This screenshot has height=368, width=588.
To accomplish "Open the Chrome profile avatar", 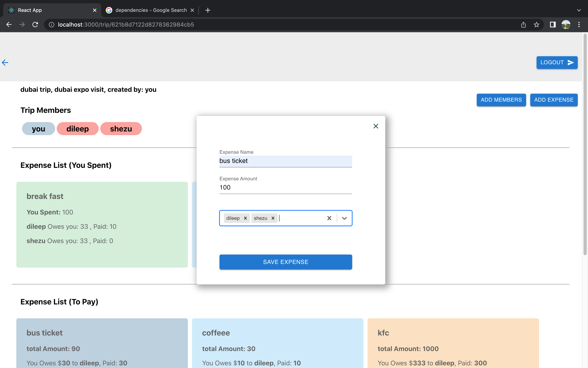I will (x=566, y=25).
